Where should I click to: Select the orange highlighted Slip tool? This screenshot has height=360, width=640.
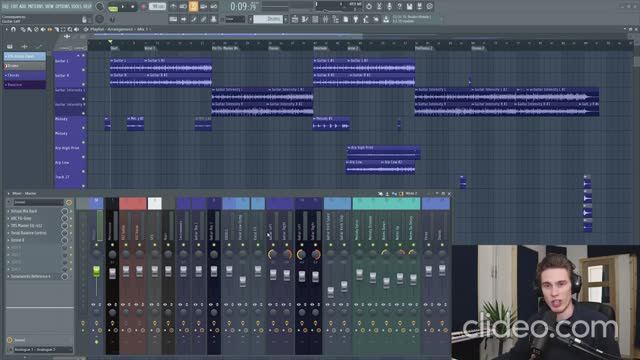click(x=50, y=29)
